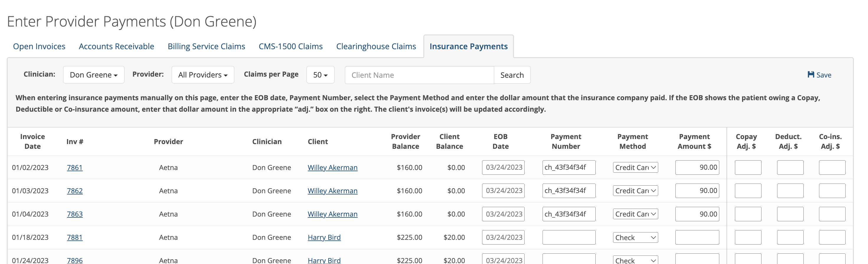The height and width of the screenshot is (264, 868).
Task: Open Willey Akerman client link for invoice 7862
Action: click(333, 191)
